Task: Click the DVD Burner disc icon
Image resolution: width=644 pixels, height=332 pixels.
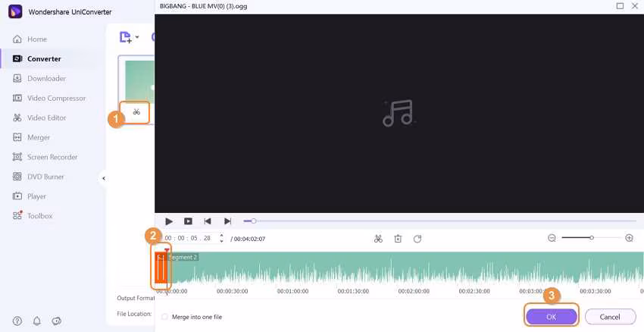Action: [17, 177]
